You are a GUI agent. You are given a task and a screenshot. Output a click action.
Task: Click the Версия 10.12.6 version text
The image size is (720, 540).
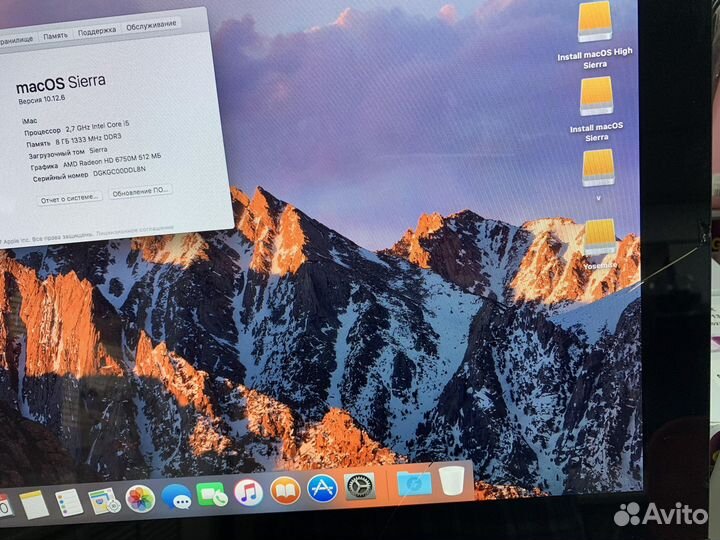41,99
